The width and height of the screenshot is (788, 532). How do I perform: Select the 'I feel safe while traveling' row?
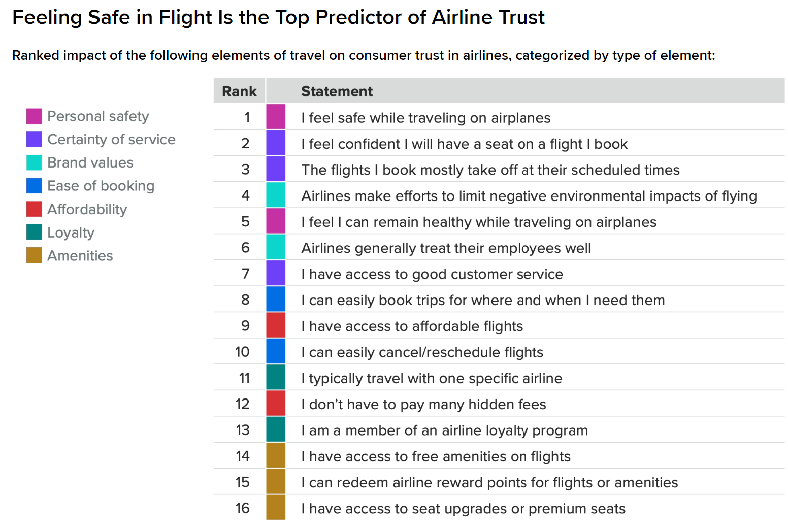click(425, 118)
